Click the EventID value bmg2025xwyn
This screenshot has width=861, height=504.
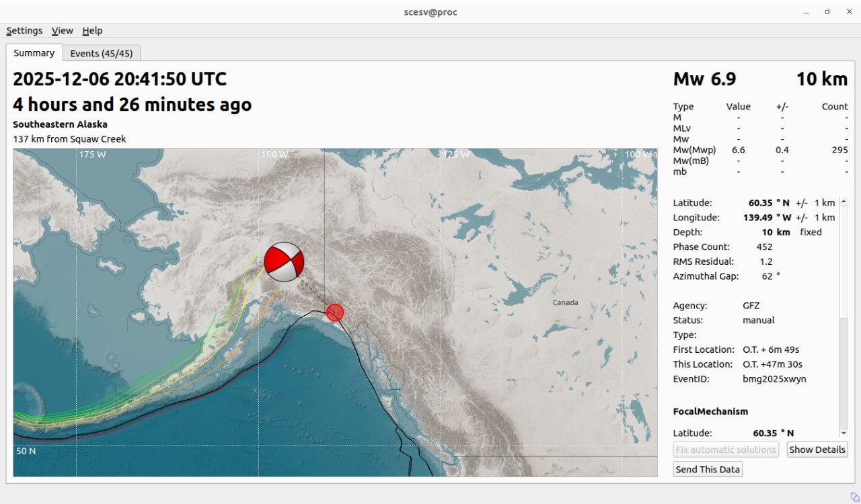(x=774, y=379)
